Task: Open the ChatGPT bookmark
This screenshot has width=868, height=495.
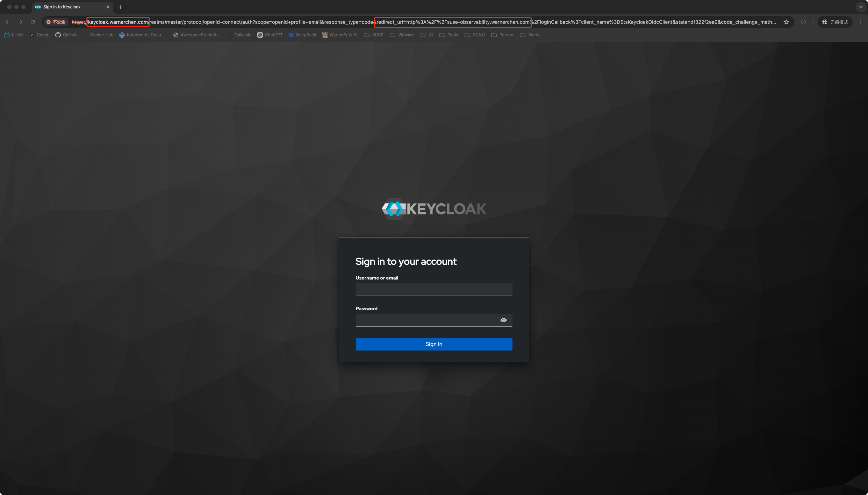Action: 270,35
